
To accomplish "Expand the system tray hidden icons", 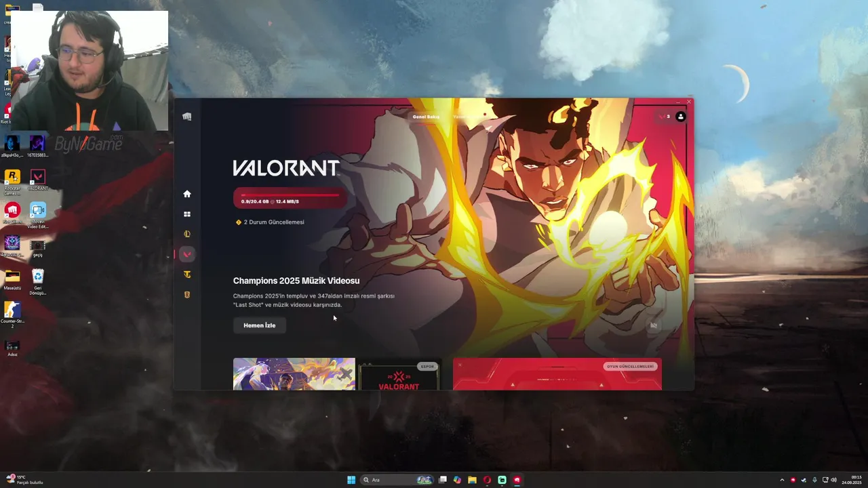I will point(782,480).
